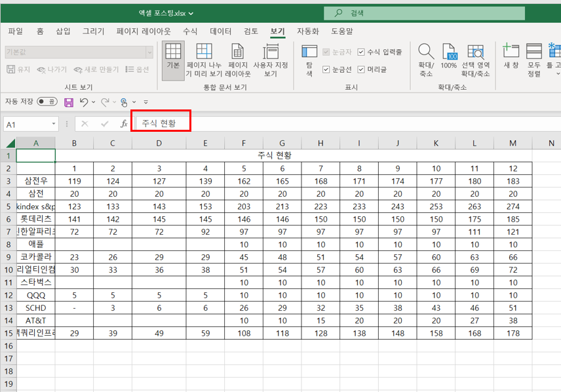Select column A header
561x392 pixels.
(36, 143)
